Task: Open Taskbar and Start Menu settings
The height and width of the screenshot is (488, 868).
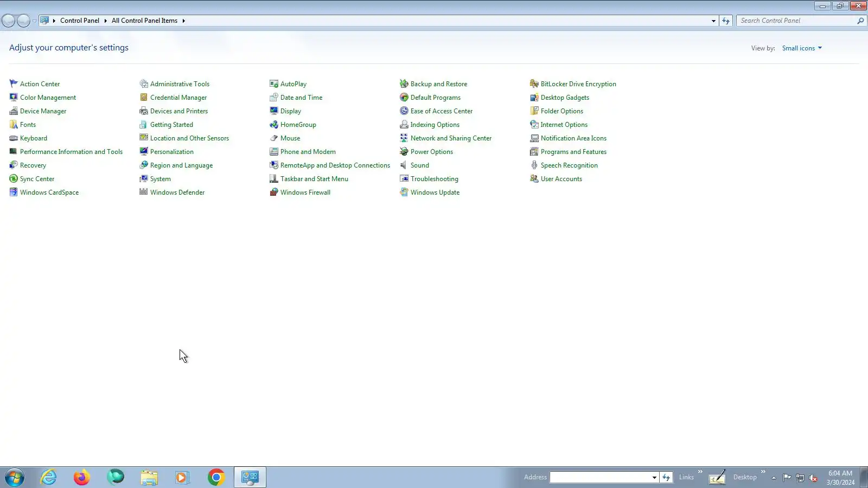Action: pos(314,179)
